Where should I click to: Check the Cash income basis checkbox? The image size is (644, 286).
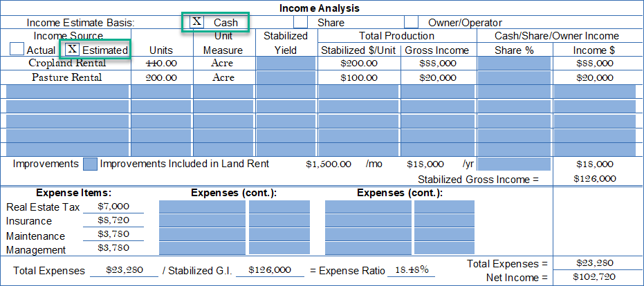[x=197, y=22]
